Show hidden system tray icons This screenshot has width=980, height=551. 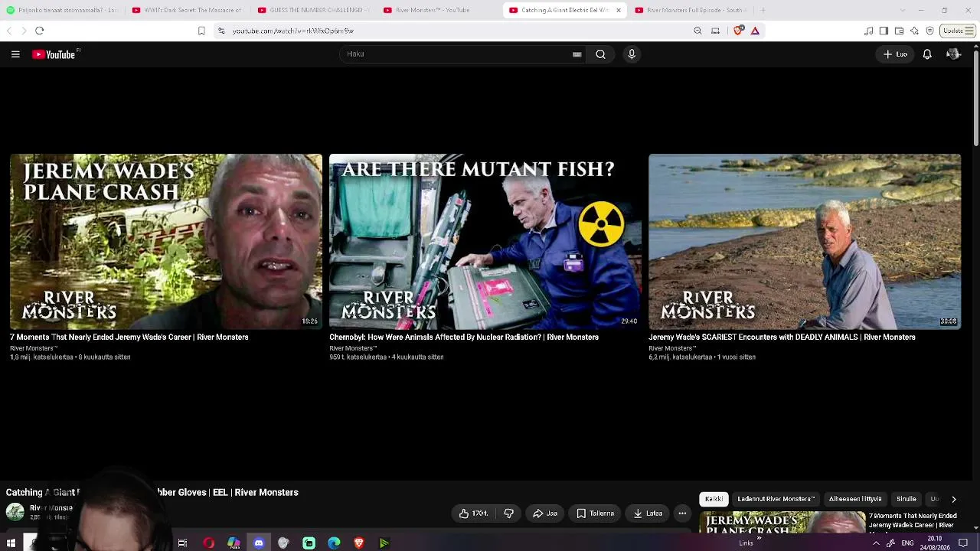pos(876,543)
